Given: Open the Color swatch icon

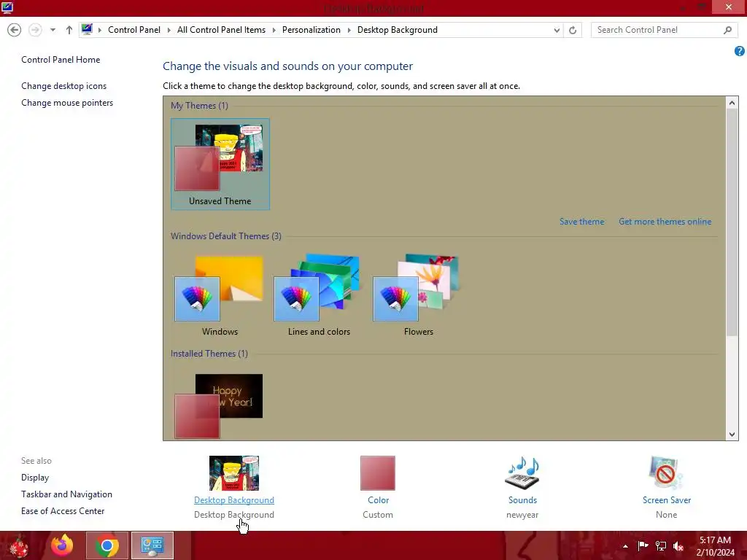Looking at the screenshot, I should coord(378,472).
